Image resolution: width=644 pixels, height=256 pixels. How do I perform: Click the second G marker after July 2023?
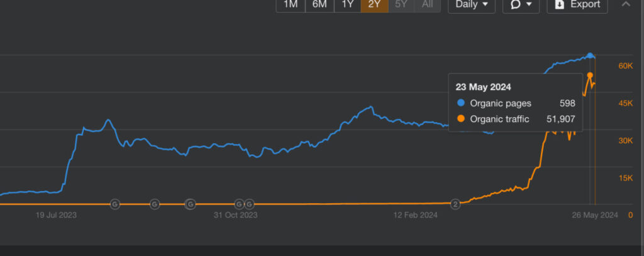[155, 204]
